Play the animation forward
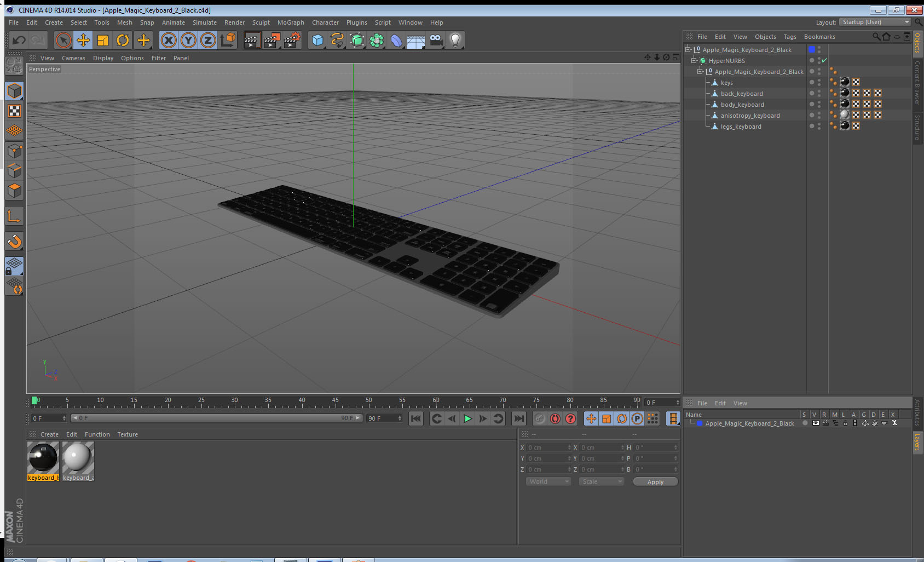 click(x=467, y=418)
